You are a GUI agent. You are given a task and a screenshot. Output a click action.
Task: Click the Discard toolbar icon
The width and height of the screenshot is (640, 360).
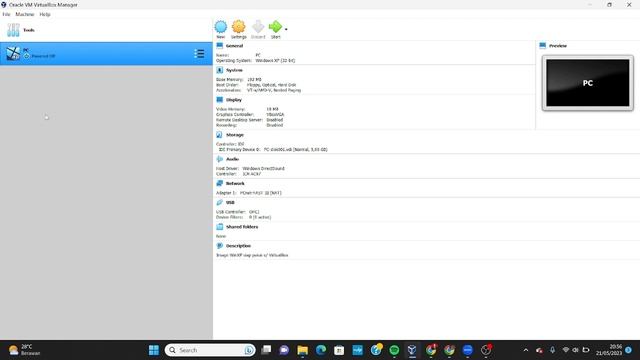click(x=258, y=27)
